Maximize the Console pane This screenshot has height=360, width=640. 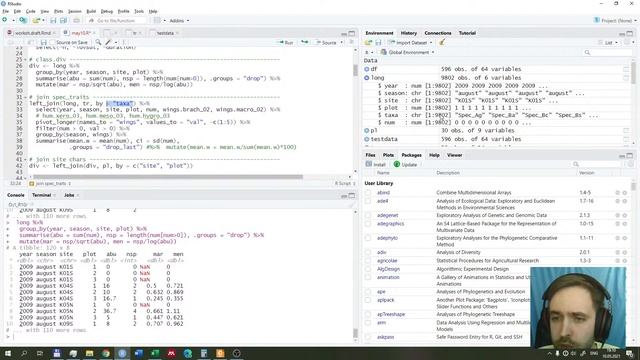352,196
